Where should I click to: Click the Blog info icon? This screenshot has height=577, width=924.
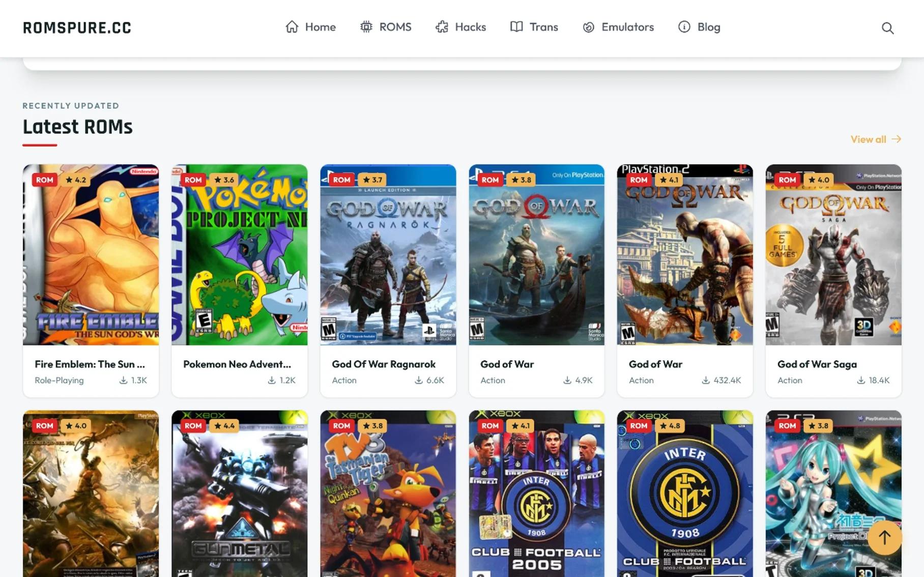coord(684,27)
